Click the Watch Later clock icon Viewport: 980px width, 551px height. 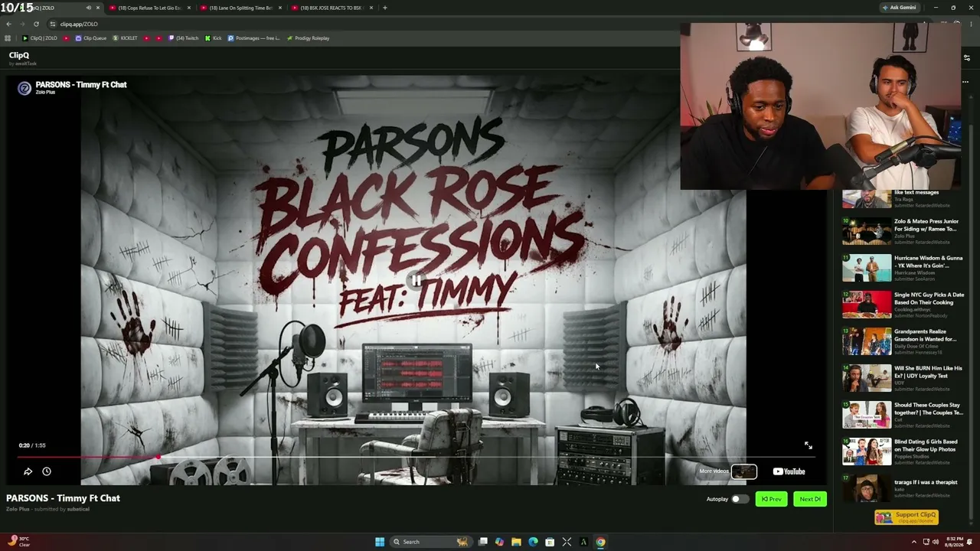pyautogui.click(x=47, y=471)
